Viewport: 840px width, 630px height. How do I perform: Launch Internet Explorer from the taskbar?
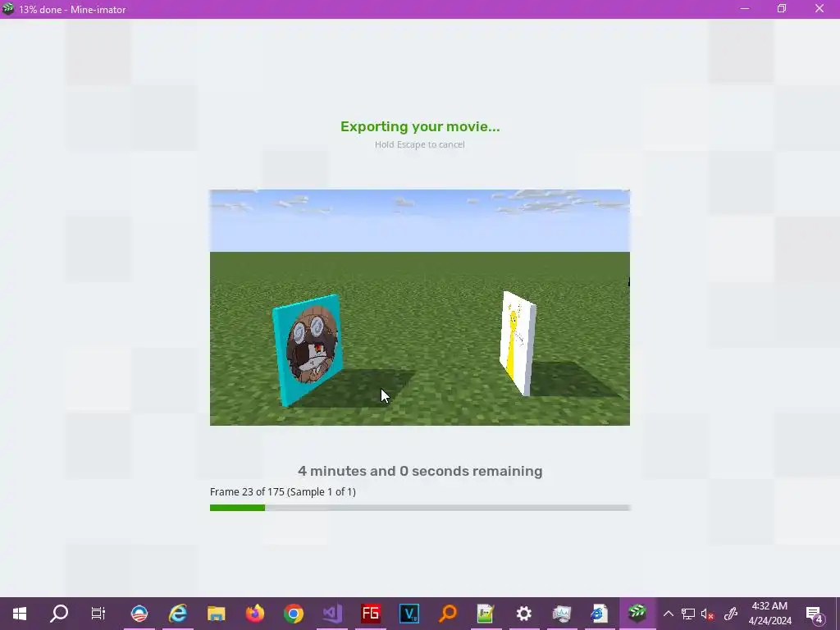[x=178, y=614]
